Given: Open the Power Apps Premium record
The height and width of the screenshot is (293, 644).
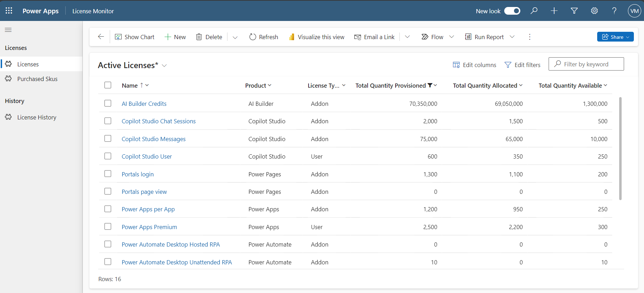Looking at the screenshot, I should click(149, 227).
